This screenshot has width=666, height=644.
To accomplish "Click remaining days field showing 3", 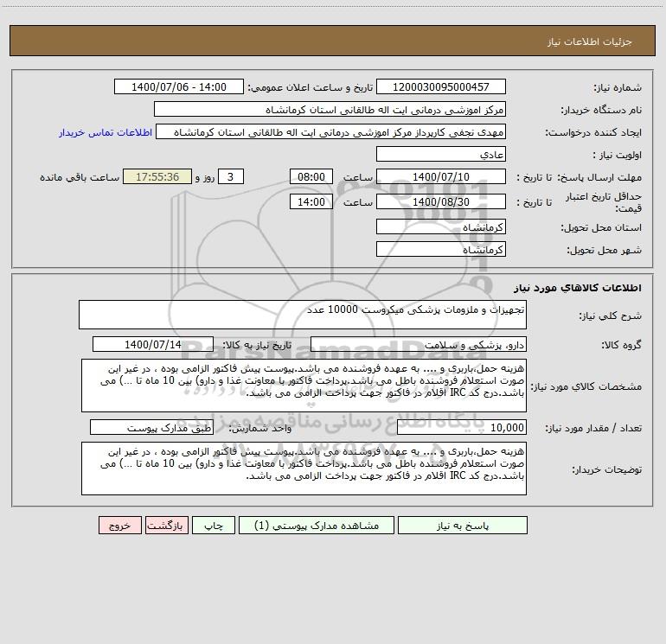I will click(231, 176).
